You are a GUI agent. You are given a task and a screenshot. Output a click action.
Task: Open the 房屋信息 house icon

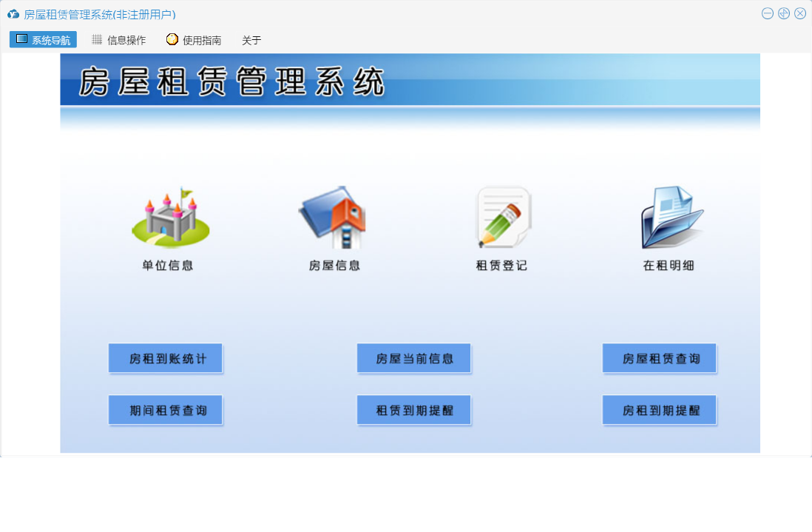333,217
